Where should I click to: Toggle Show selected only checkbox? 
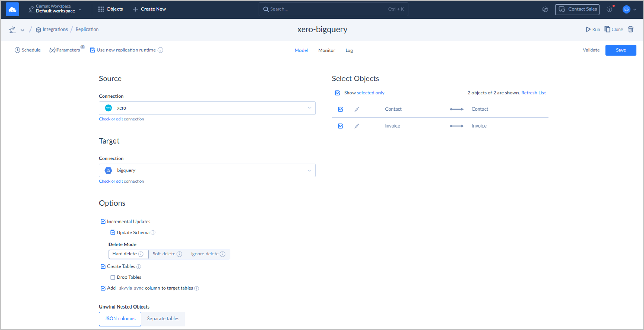[337, 93]
